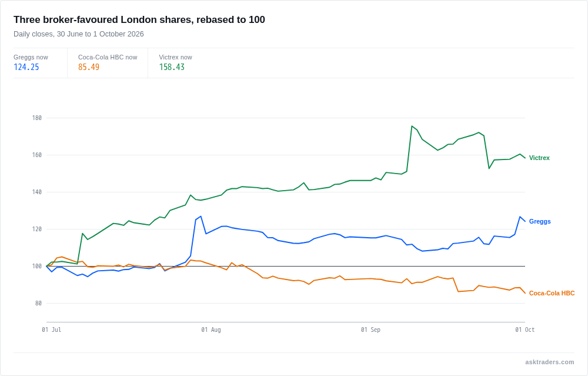Click the orange Coca-Cola HBC series label
588x376 pixels.
pos(552,293)
